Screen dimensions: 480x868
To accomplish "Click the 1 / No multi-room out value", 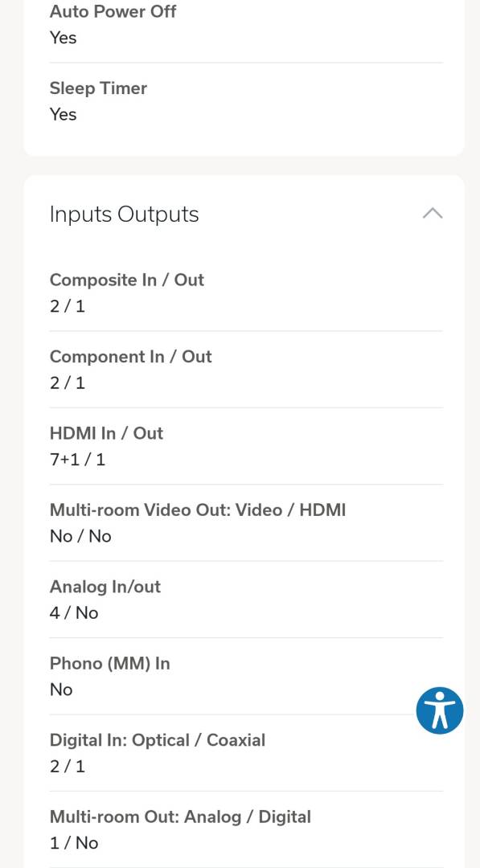I will pos(74,842).
